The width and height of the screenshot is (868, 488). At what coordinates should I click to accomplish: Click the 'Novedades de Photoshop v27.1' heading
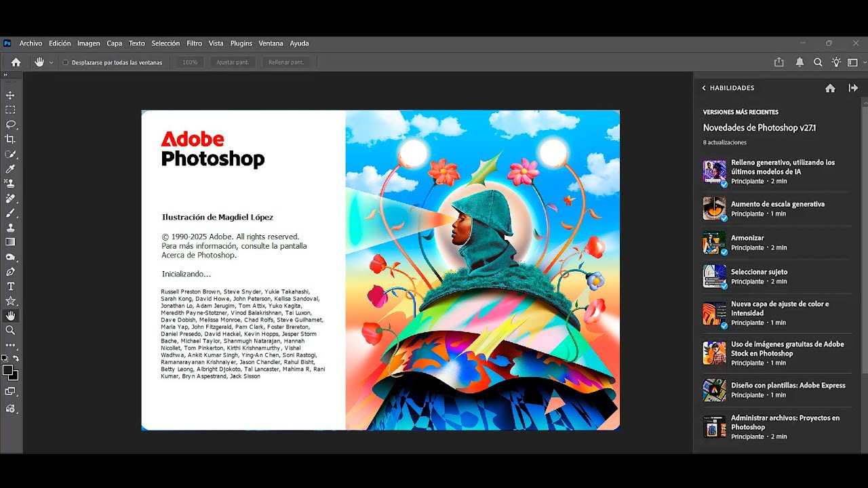point(759,127)
